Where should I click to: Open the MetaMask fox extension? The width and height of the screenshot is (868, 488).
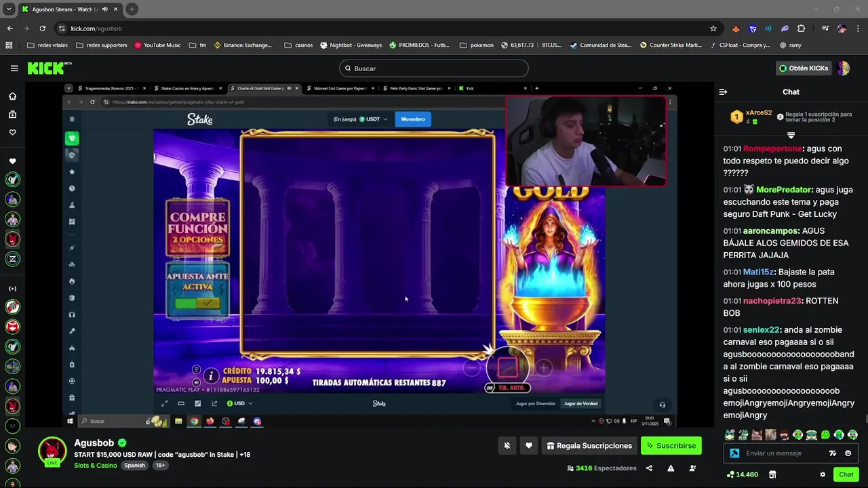[736, 28]
